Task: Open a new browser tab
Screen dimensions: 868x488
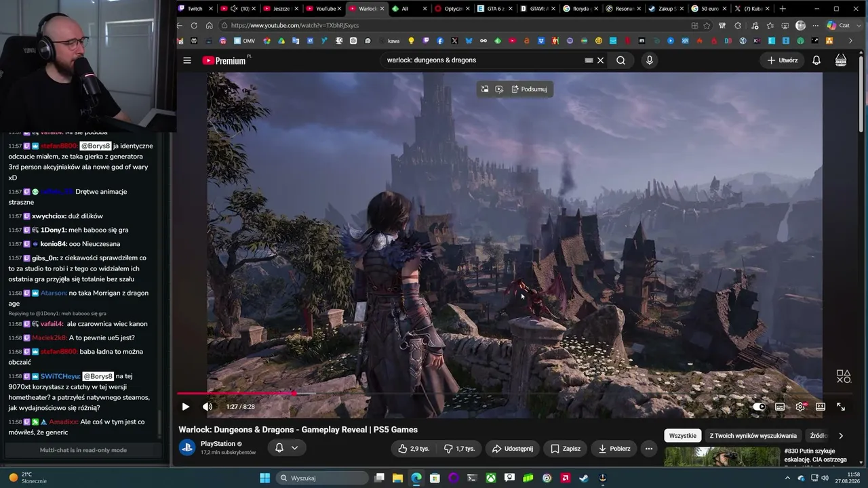Action: [x=783, y=9]
